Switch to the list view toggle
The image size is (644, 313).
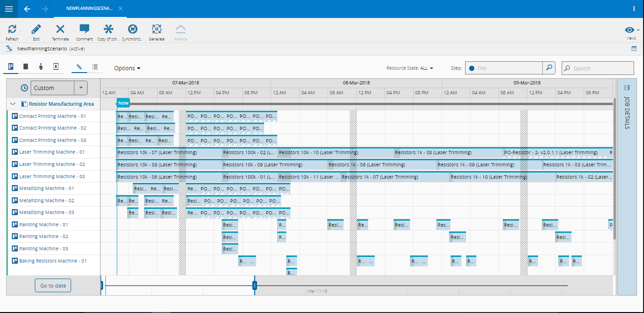[x=95, y=67]
